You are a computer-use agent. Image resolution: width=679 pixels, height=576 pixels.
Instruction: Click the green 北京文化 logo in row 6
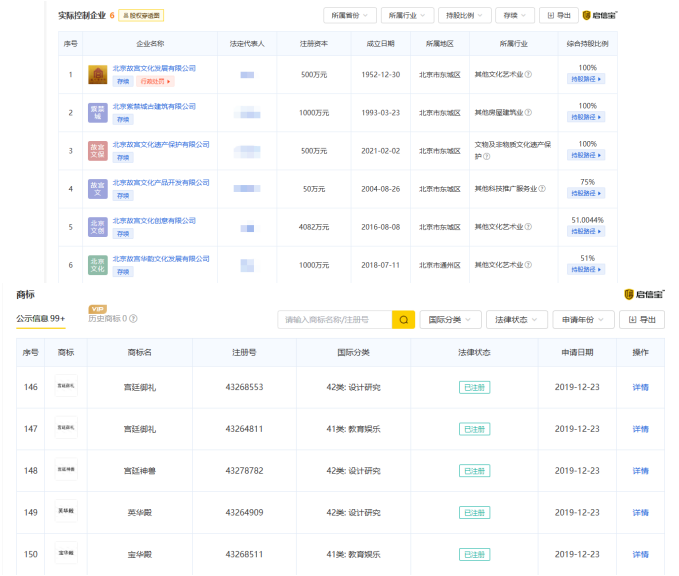coord(97,265)
